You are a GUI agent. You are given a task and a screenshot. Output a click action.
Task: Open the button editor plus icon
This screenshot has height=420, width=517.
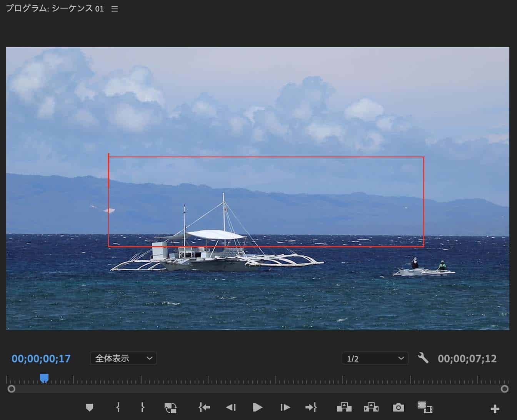[x=495, y=408]
